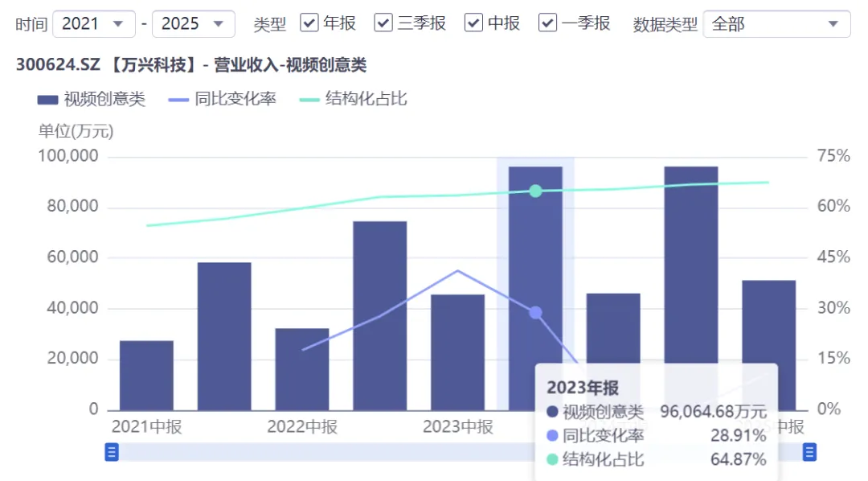Viewport: 868px width, 481px height.
Task: Click the 结构化占比 point on 2023年报
Action: tap(535, 191)
